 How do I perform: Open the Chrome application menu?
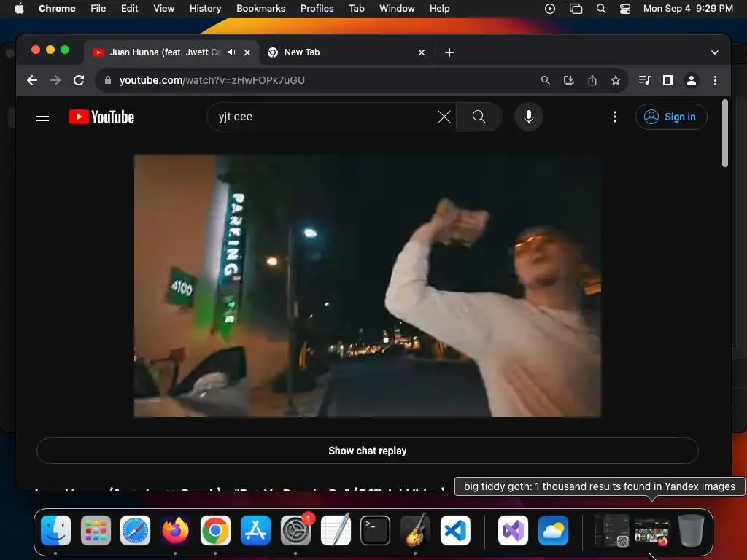click(x=57, y=8)
